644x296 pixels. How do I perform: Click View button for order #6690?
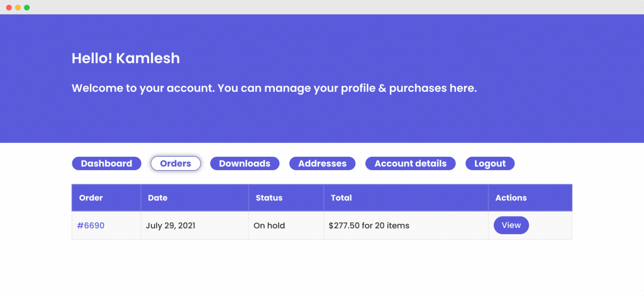511,225
